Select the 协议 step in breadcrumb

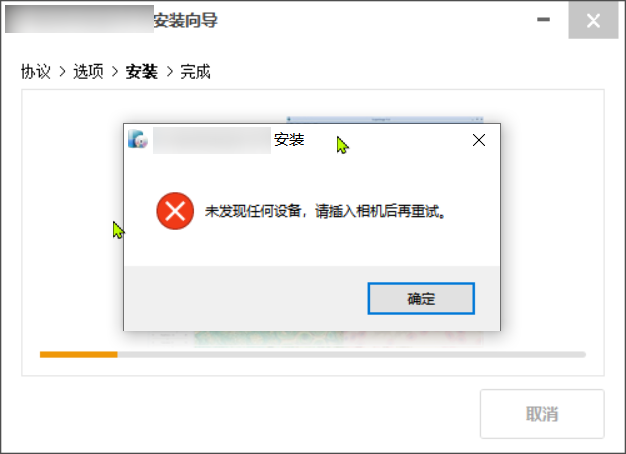[36, 72]
